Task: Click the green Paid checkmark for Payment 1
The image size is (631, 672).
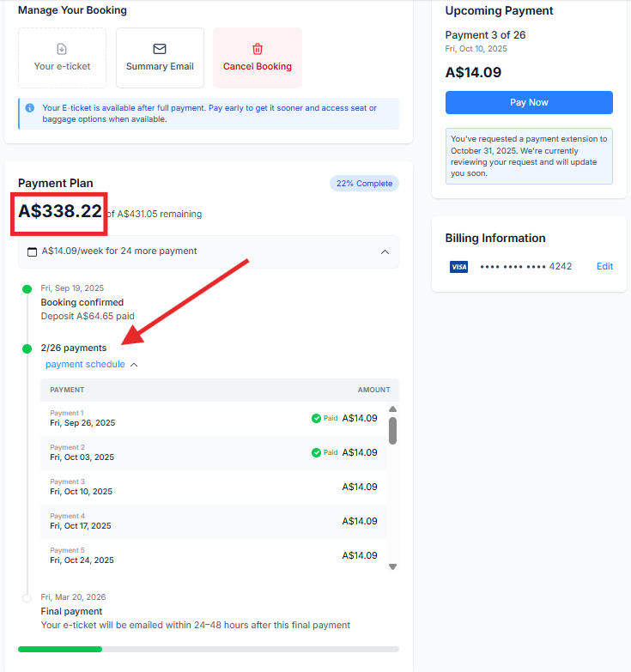Action: click(x=316, y=418)
